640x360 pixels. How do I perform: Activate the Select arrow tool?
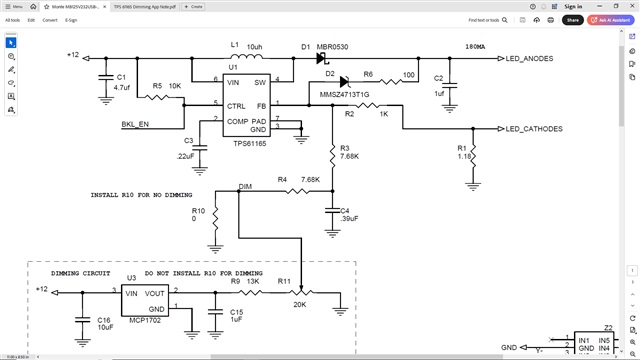pyautogui.click(x=11, y=43)
